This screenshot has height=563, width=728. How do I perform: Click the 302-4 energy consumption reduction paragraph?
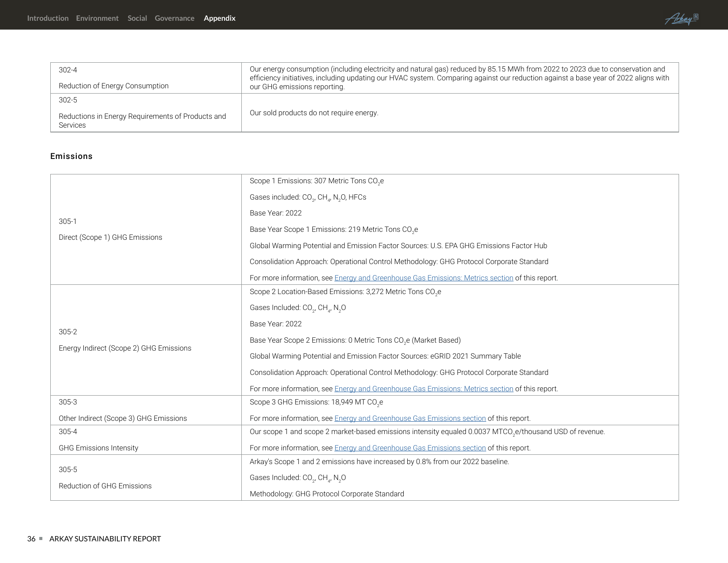pyautogui.click(x=459, y=78)
